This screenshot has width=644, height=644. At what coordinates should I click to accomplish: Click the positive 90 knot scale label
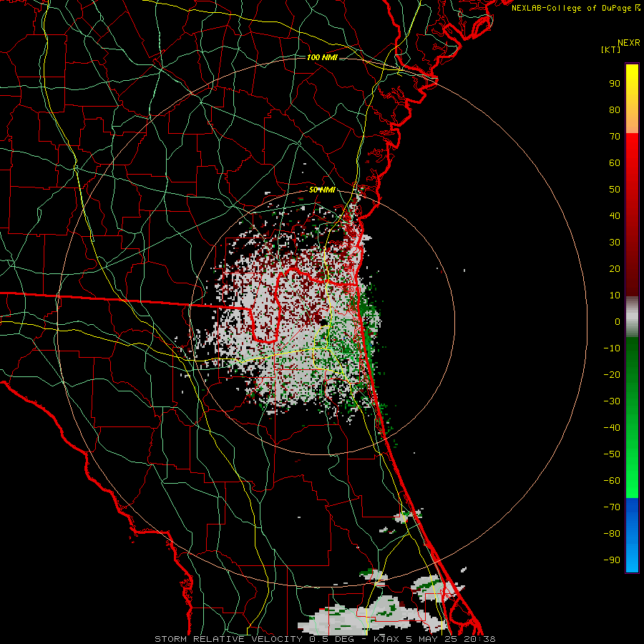(x=615, y=84)
